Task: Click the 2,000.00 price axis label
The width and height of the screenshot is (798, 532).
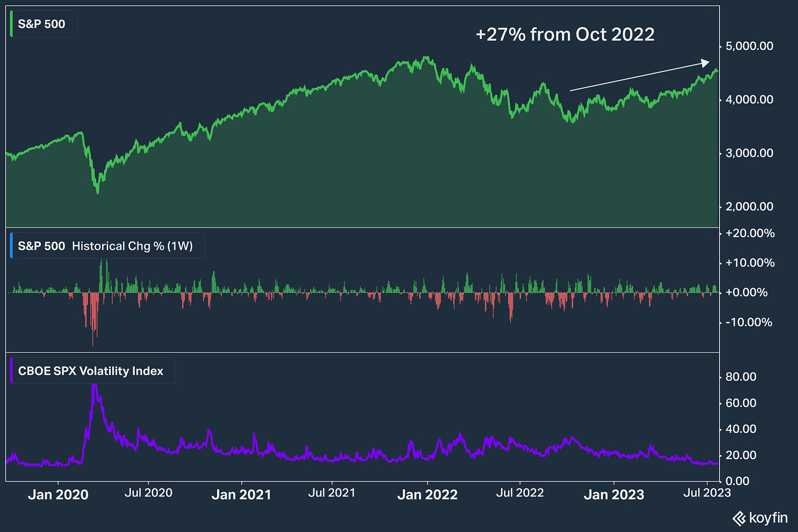Action: [x=749, y=207]
